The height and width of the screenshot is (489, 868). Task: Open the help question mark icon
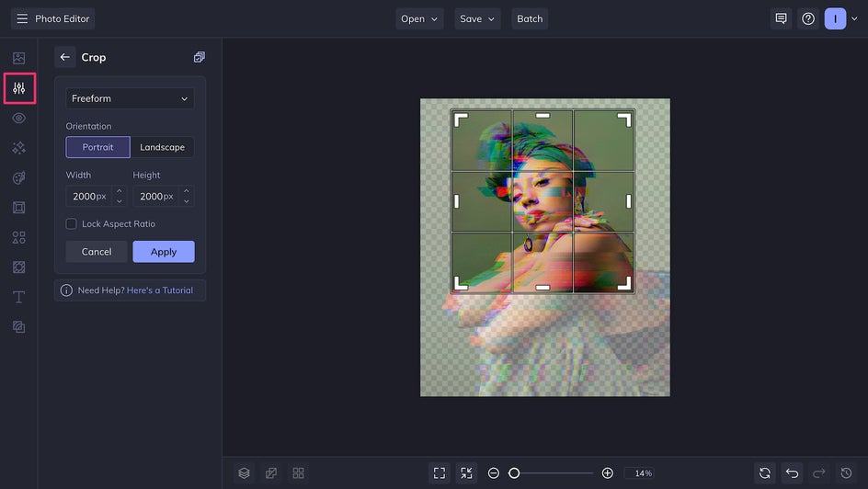(x=808, y=18)
